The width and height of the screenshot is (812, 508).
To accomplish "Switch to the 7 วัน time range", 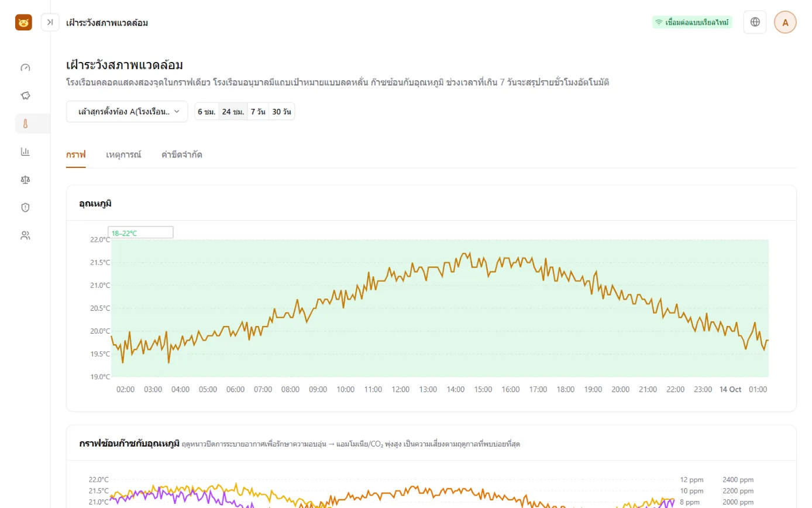I will [x=258, y=111].
